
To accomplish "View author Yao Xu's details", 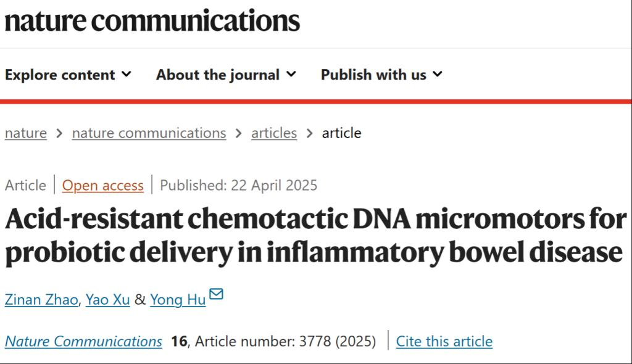I will pyautogui.click(x=107, y=300).
